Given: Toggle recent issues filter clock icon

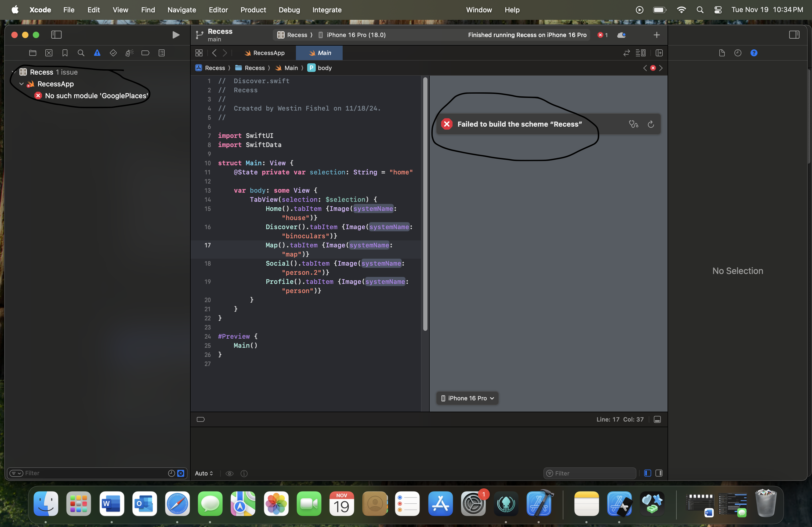Looking at the screenshot, I should point(171,473).
